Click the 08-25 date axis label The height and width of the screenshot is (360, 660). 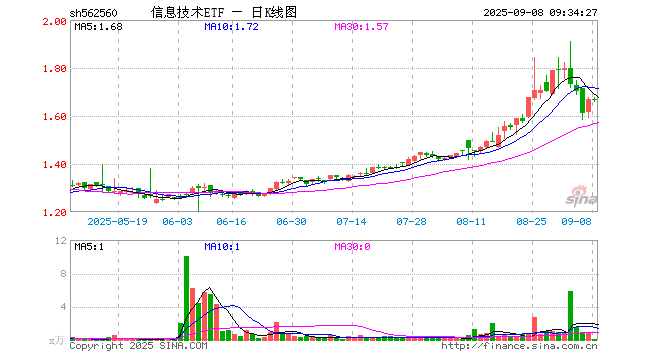pyautogui.click(x=532, y=221)
